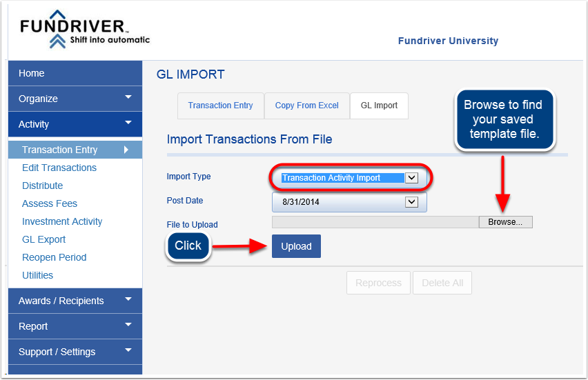Open the Home menu item
The image size is (588, 380).
coord(75,73)
